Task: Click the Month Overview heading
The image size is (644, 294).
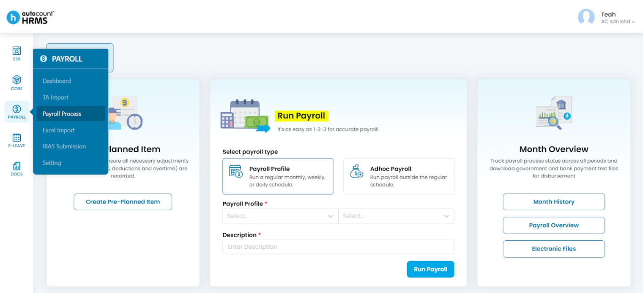Action: [554, 149]
